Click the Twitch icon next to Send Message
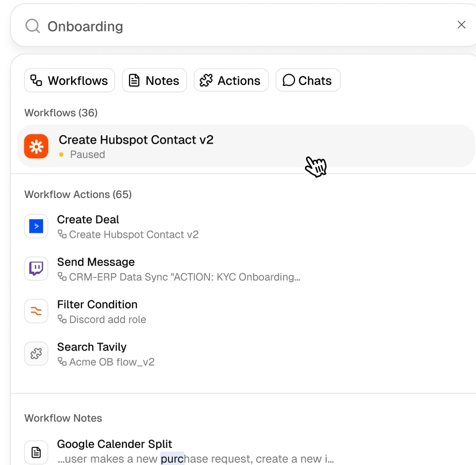 [36, 269]
